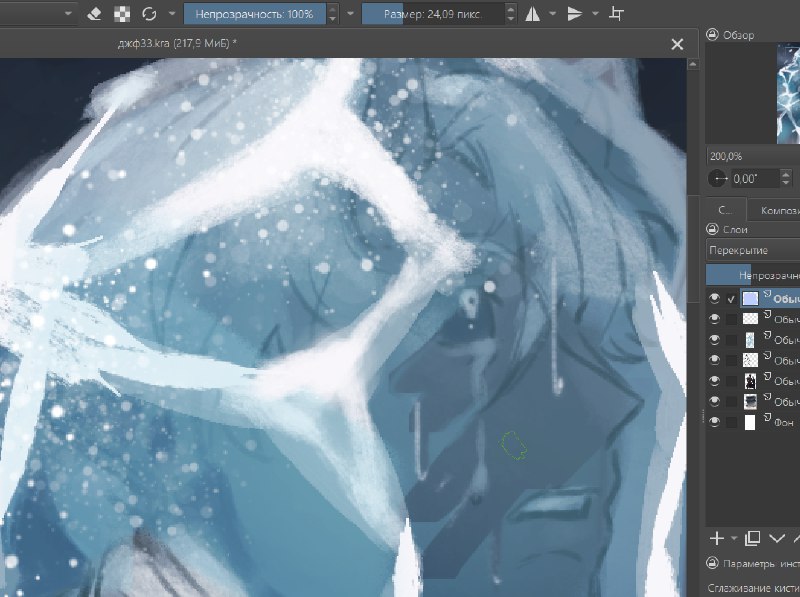Hide the layer with dark silhouette thumbnail

[x=714, y=381]
